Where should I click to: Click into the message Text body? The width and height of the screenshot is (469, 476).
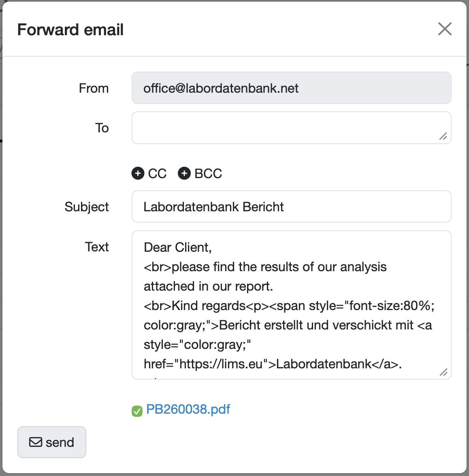pos(291,305)
